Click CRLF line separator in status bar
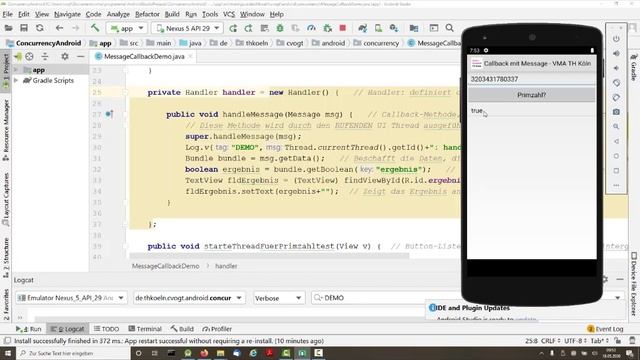The image size is (640, 360). [550, 341]
